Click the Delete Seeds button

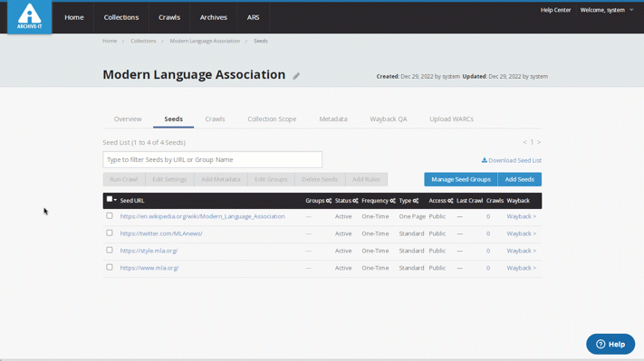click(320, 179)
